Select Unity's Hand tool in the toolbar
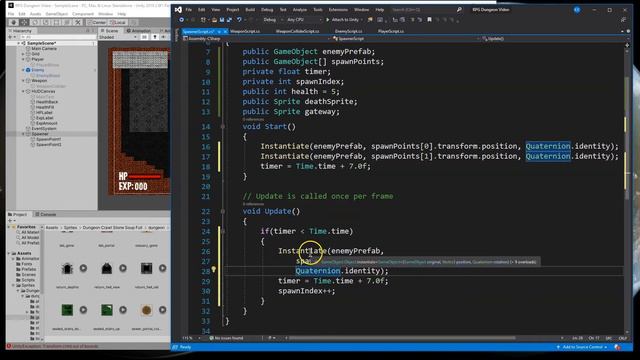 [x=13, y=22]
